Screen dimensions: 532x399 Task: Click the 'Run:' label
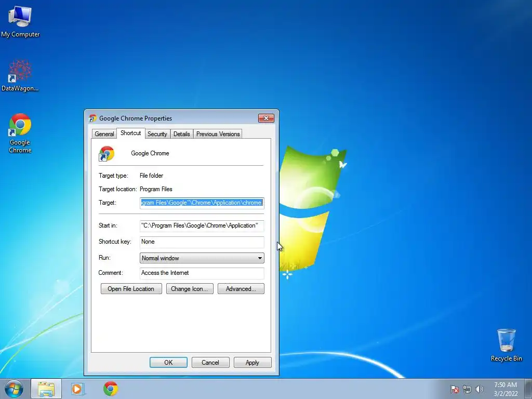click(104, 258)
